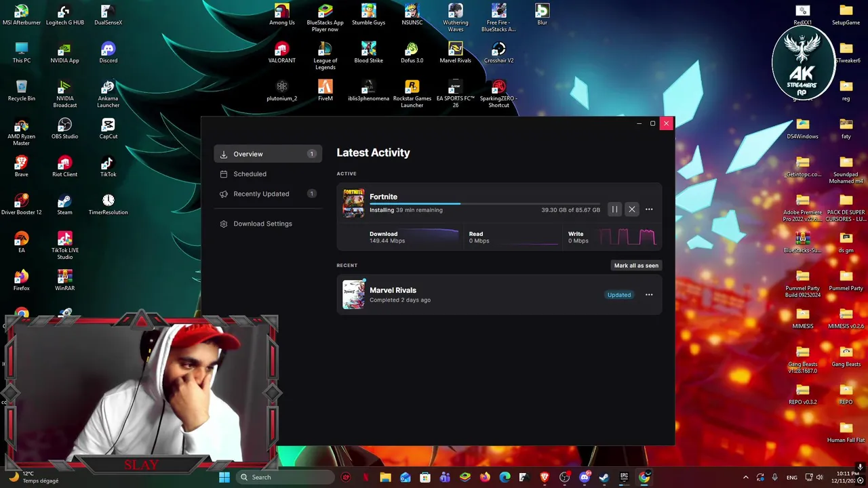This screenshot has height=488, width=868.
Task: Open TikTok LIVE Studio shortcut
Action: (65, 245)
